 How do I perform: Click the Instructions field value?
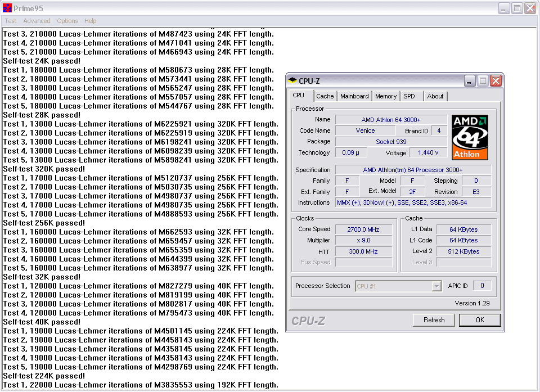coord(413,203)
